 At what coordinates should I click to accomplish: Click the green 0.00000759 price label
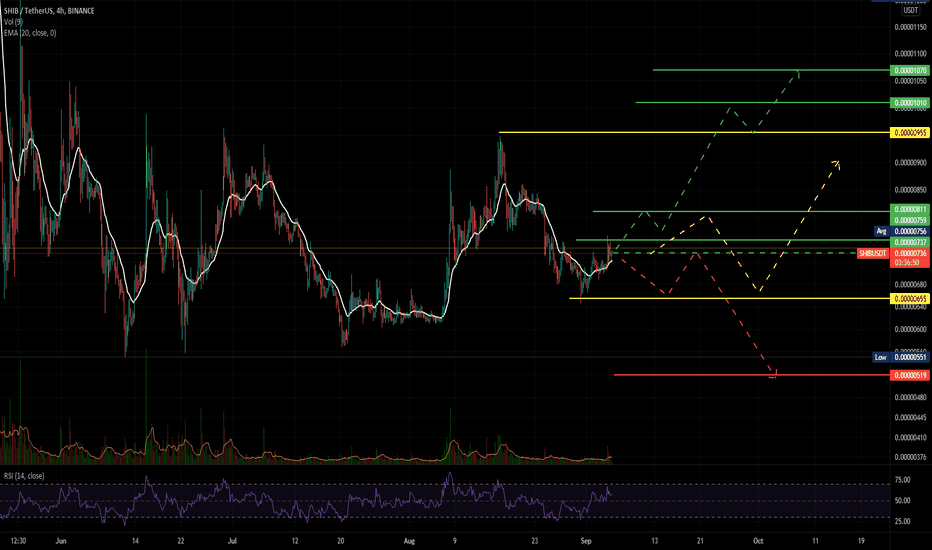(910, 220)
